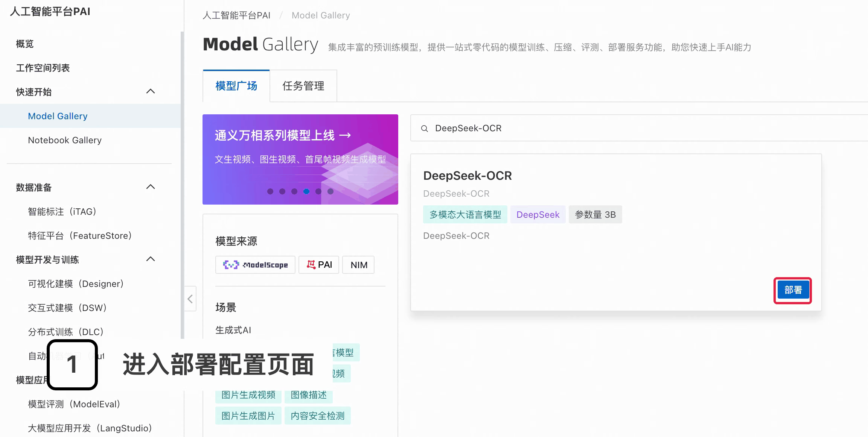Click the 人工智能平台PAI breadcrumb link
Screen dimensions: 868x437
pyautogui.click(x=236, y=15)
